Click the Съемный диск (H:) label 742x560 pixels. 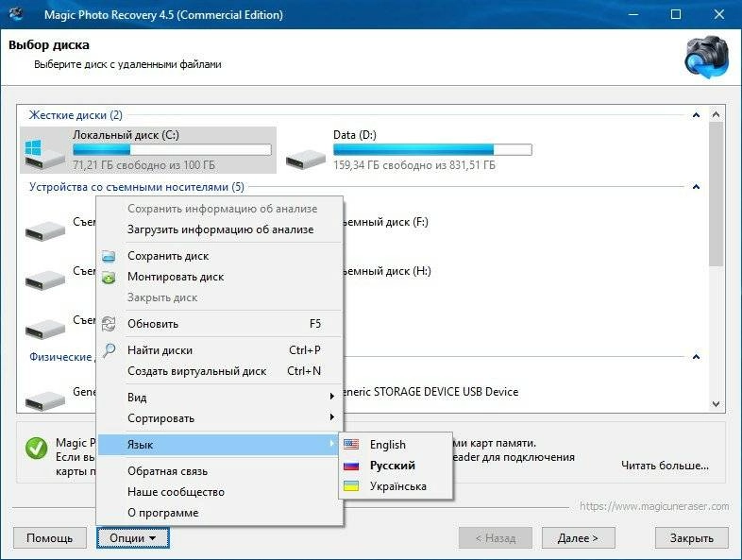coord(386,271)
